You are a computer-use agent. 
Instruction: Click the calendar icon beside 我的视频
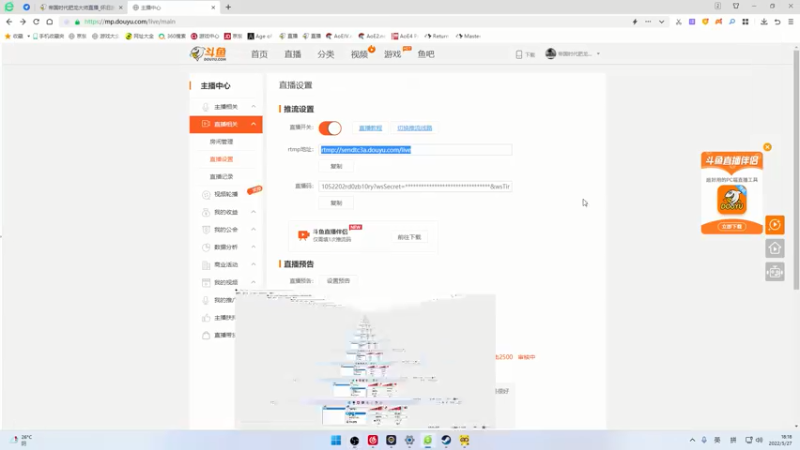tap(206, 282)
